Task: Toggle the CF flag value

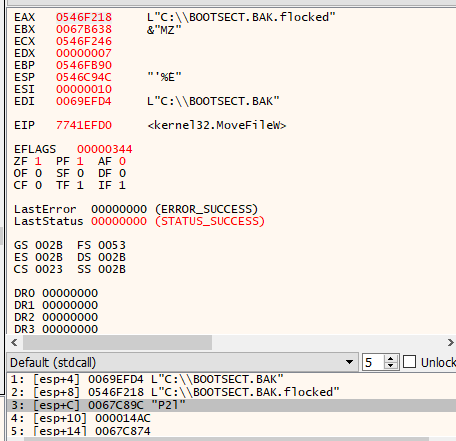Action: (x=38, y=185)
